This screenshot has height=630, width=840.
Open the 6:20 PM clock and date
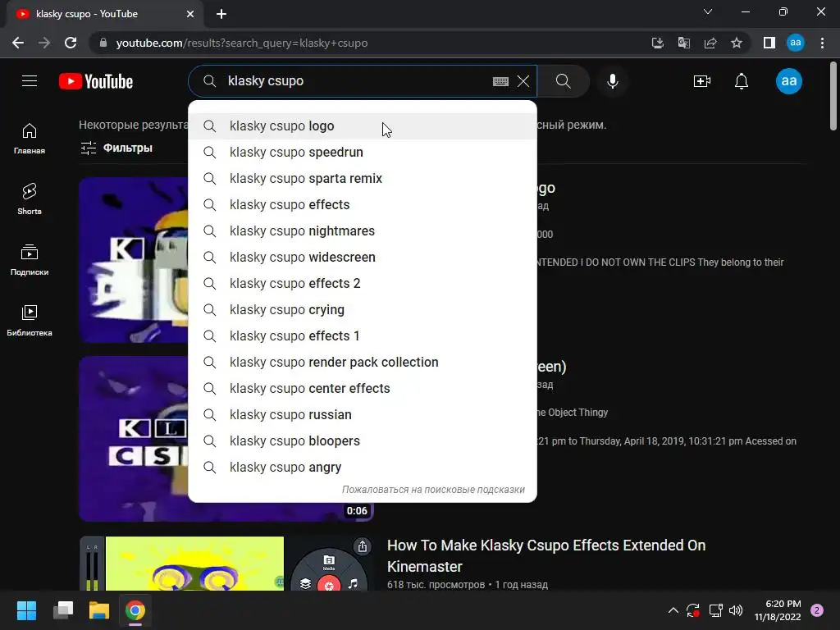pyautogui.click(x=778, y=610)
